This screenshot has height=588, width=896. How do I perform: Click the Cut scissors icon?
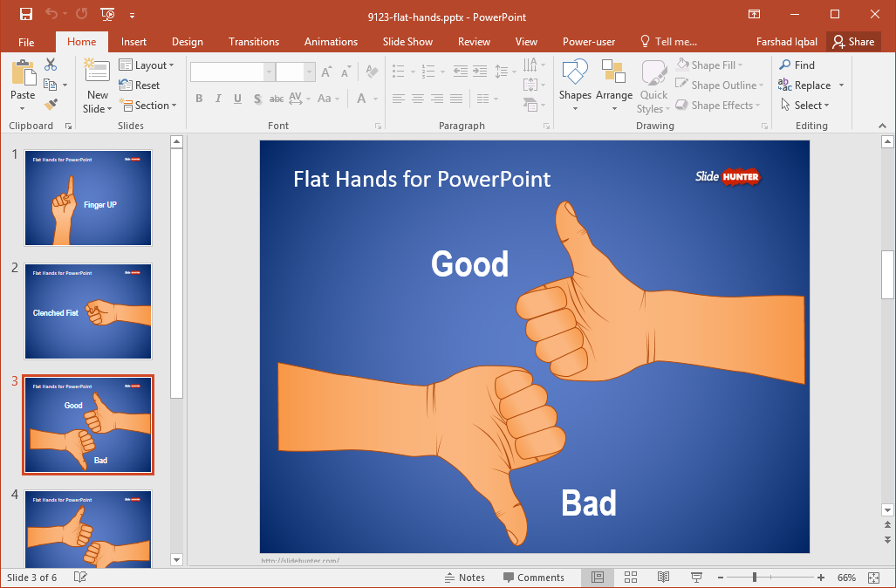point(51,65)
